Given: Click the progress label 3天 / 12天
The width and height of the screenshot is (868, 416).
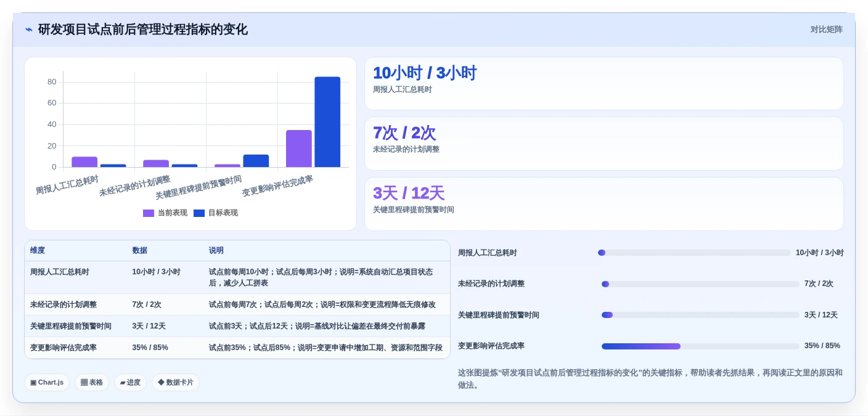Looking at the screenshot, I should click(821, 315).
